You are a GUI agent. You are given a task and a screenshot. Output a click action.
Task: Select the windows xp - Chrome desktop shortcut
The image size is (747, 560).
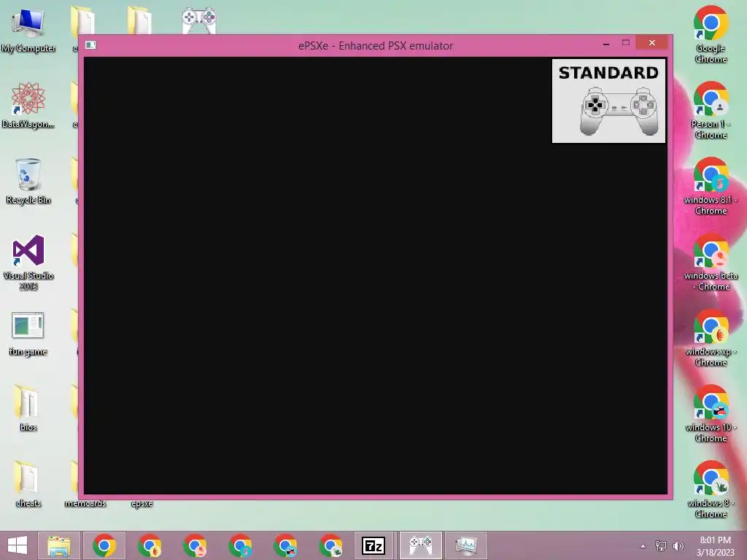[711, 338]
